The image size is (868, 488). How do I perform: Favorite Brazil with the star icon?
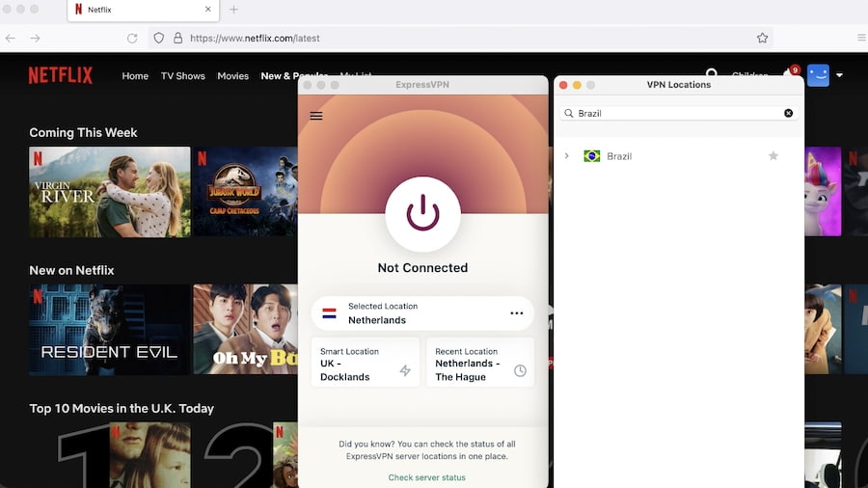[x=773, y=156]
